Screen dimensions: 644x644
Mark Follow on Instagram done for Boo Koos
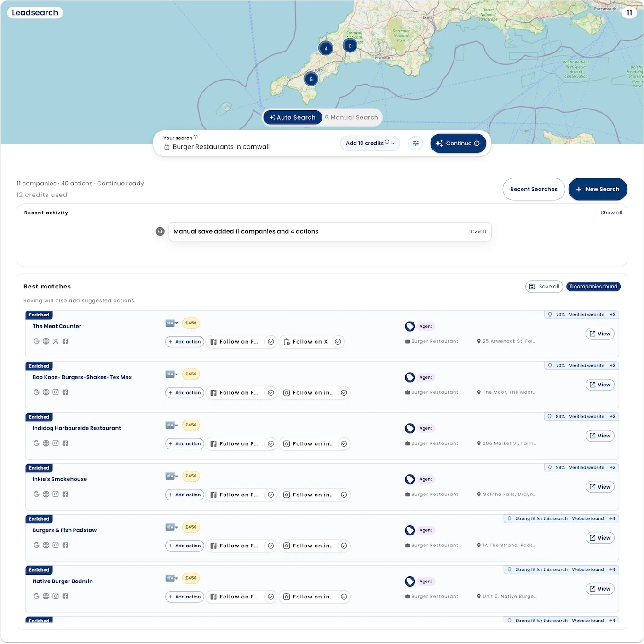click(344, 393)
